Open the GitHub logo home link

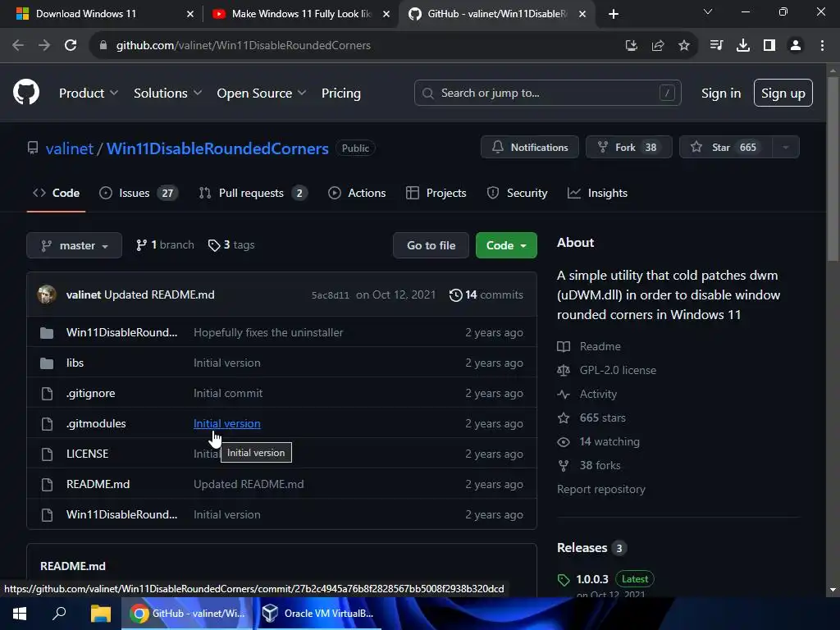25,92
